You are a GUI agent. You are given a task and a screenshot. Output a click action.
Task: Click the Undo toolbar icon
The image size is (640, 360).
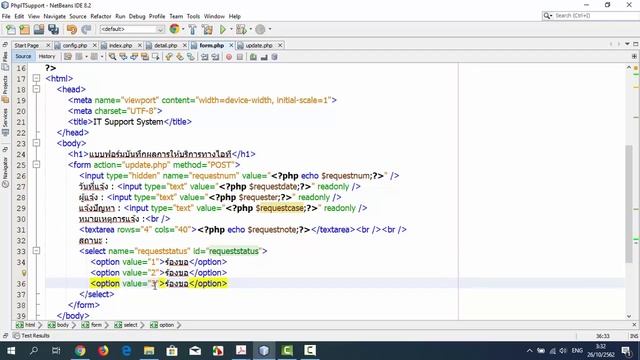[x=72, y=29]
